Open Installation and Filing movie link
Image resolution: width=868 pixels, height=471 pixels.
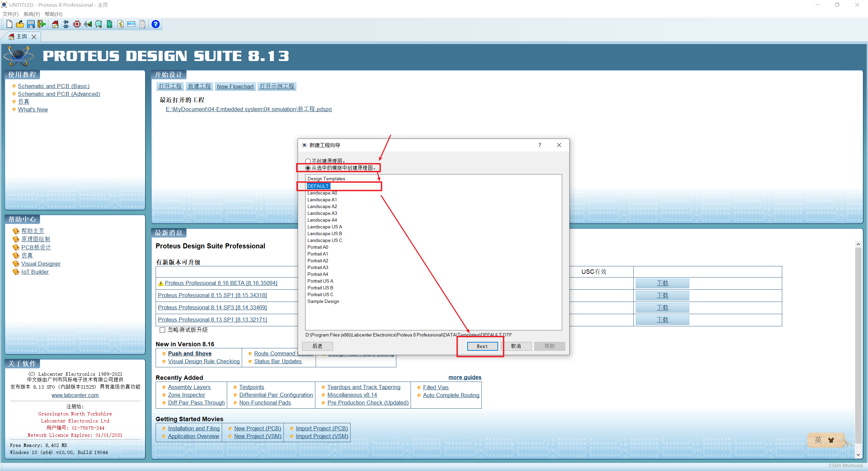[194, 428]
